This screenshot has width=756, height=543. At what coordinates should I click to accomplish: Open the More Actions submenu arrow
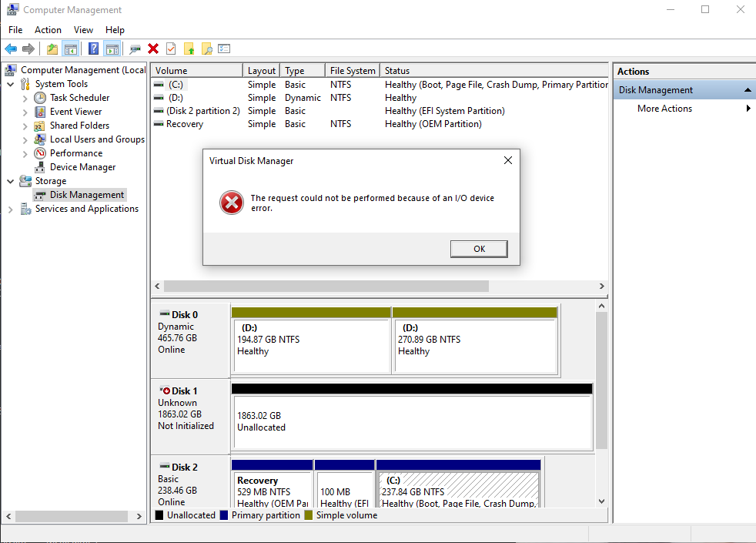click(748, 109)
